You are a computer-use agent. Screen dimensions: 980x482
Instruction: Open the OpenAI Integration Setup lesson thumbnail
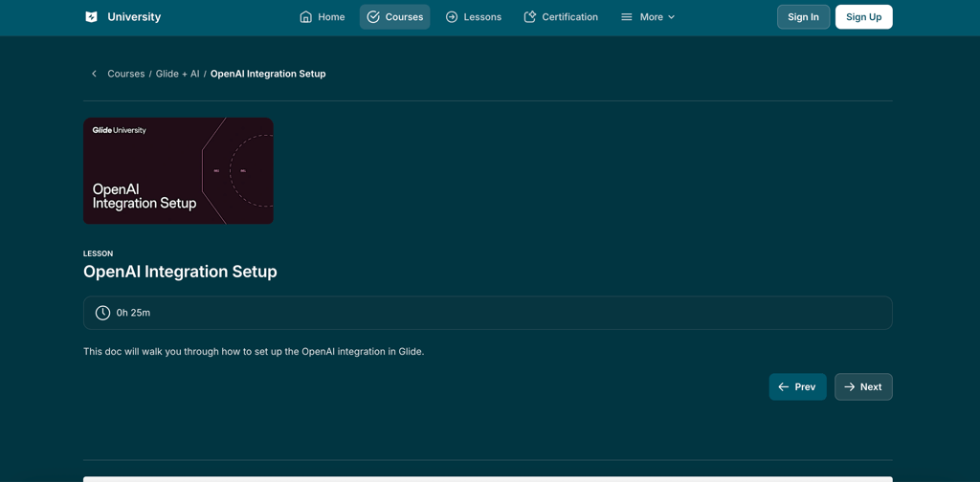click(x=178, y=170)
